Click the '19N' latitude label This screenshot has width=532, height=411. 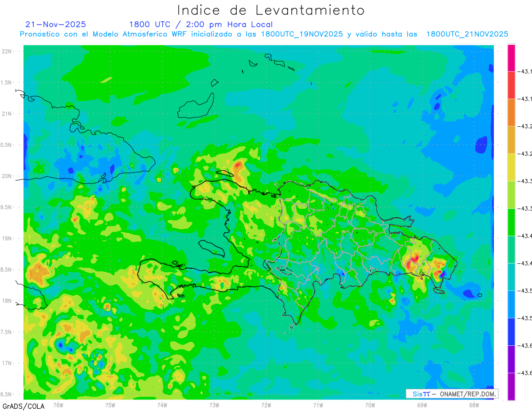[x=7, y=238]
